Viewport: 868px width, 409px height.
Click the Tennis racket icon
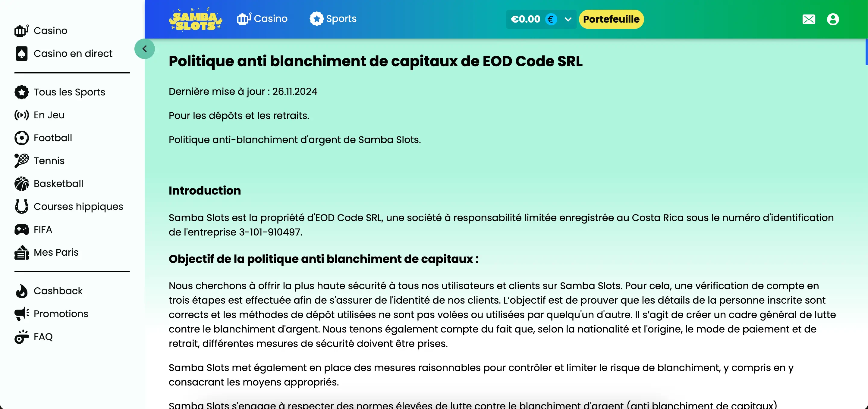pos(22,161)
